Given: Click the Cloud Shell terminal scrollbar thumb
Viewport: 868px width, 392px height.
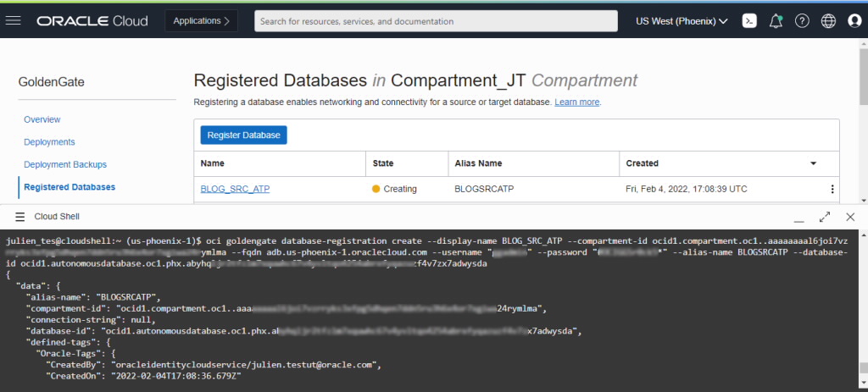Looking at the screenshot, I should [864, 369].
